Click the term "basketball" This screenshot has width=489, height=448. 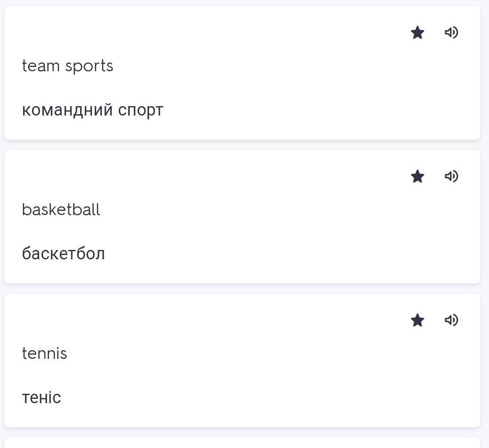point(61,209)
